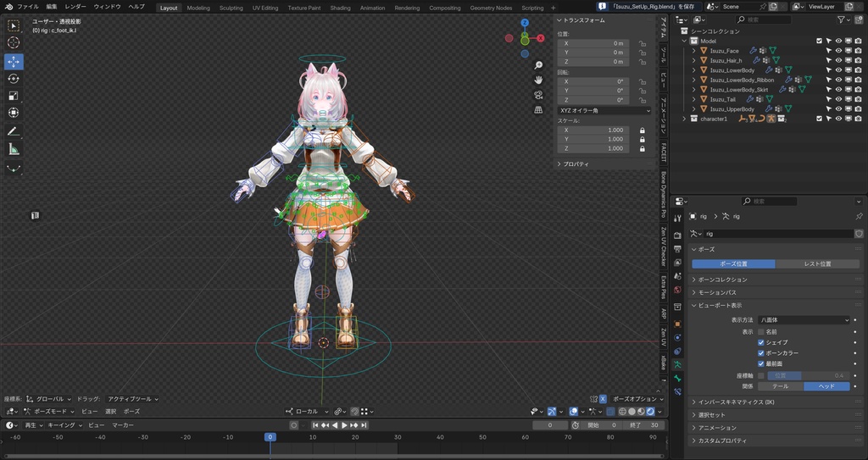Viewport: 868px width, 460px height.
Task: Select the Measure tool
Action: (x=14, y=149)
